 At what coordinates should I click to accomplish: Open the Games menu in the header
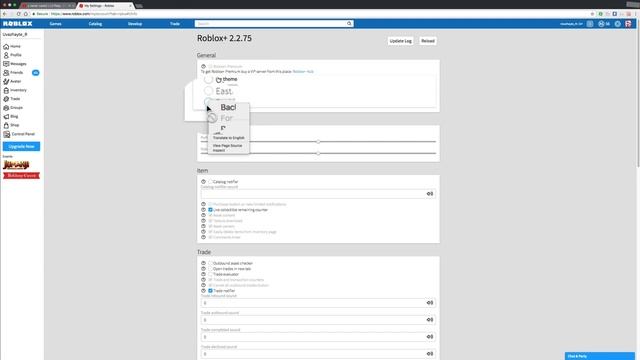56,24
